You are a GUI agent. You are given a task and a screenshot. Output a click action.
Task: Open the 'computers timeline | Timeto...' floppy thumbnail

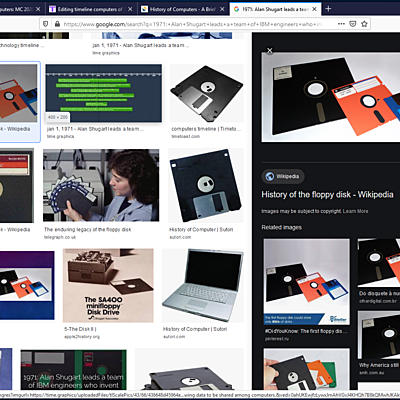point(207,93)
